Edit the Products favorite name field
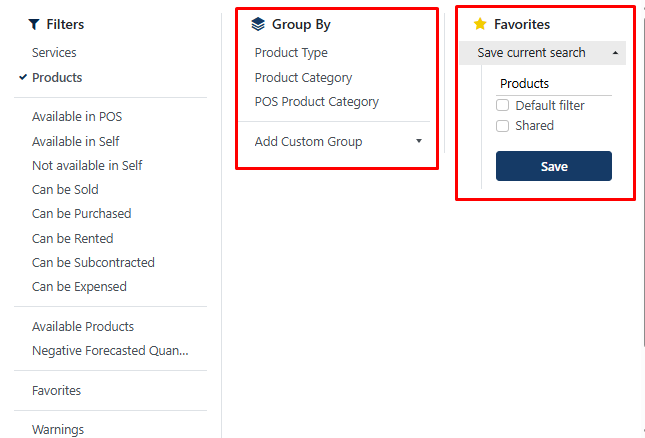 (x=553, y=84)
